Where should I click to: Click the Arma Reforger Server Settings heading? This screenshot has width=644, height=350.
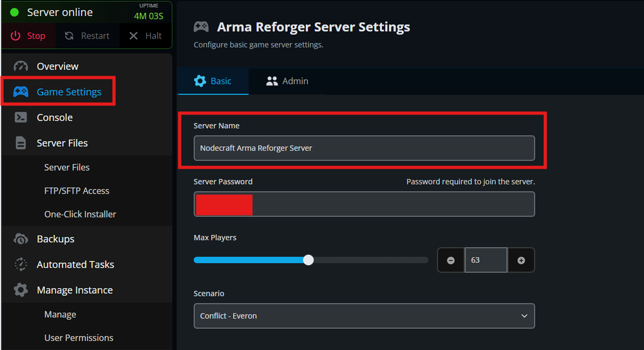tap(314, 27)
